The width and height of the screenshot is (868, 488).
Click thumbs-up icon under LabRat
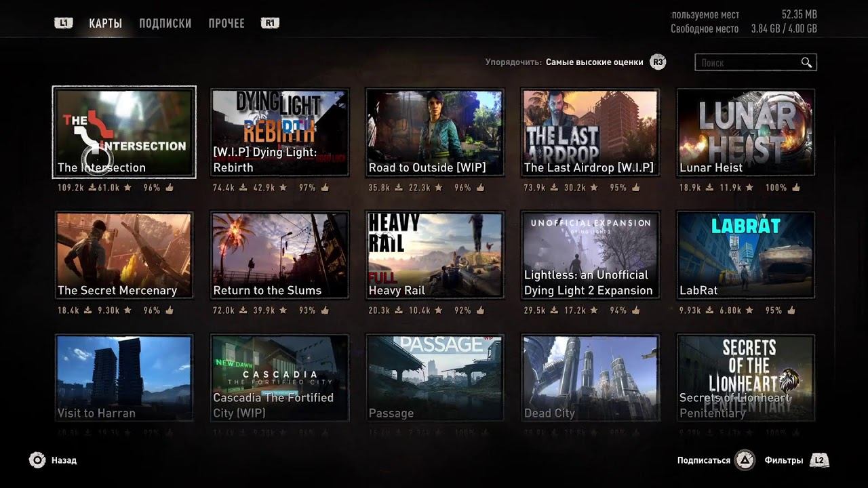[x=791, y=310]
